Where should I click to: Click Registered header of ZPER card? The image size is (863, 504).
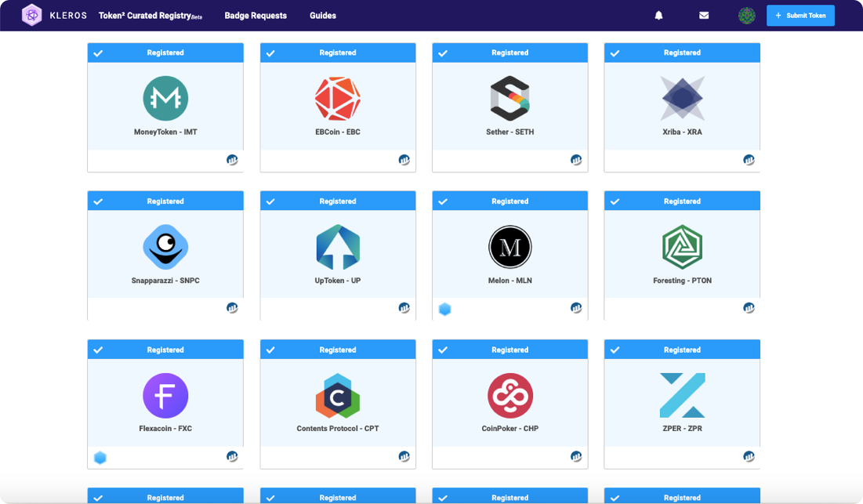pyautogui.click(x=683, y=350)
